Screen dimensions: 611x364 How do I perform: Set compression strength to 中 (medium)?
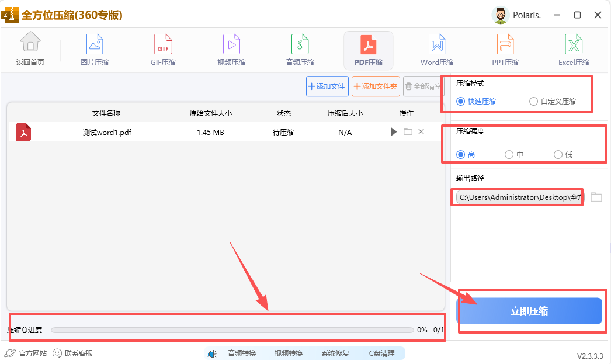point(509,154)
